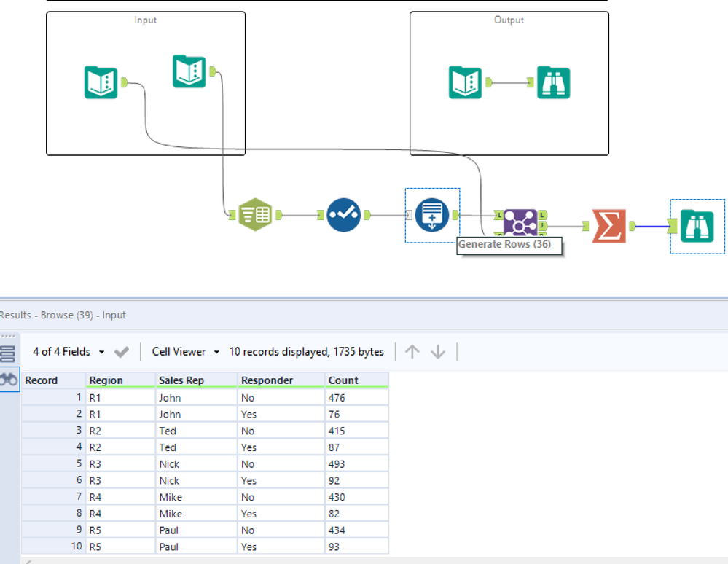728x564 pixels.
Task: Switch results to metadata view icon
Action: pos(8,353)
